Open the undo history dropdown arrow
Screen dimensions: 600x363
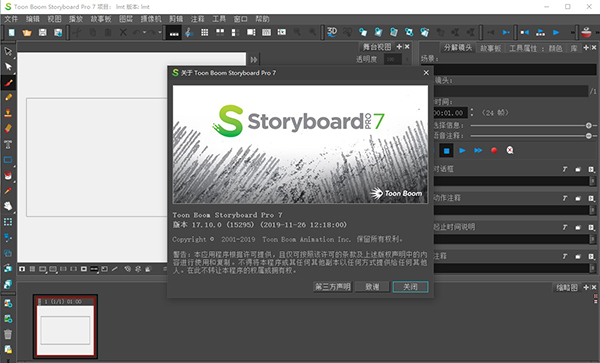[144, 33]
